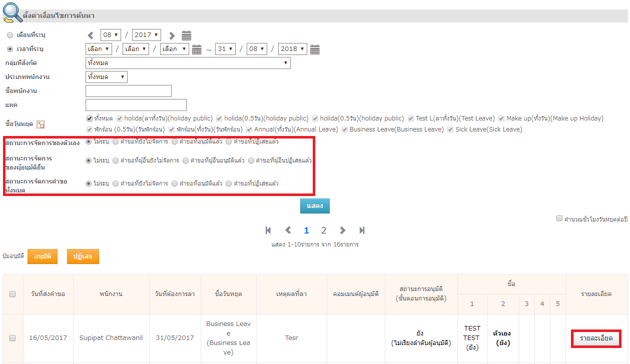Toggle the select-all checkbox in the table header
Screen dimensions: 630x364
[x=13, y=294]
